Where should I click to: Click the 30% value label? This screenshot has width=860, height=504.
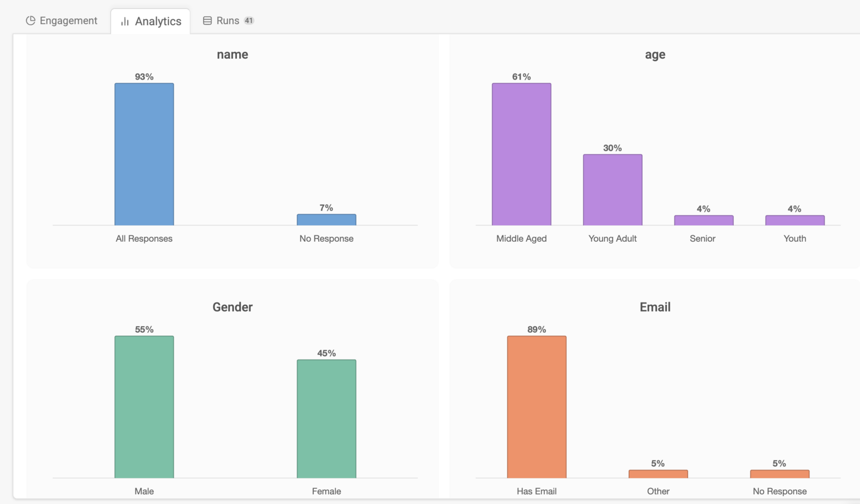(613, 148)
